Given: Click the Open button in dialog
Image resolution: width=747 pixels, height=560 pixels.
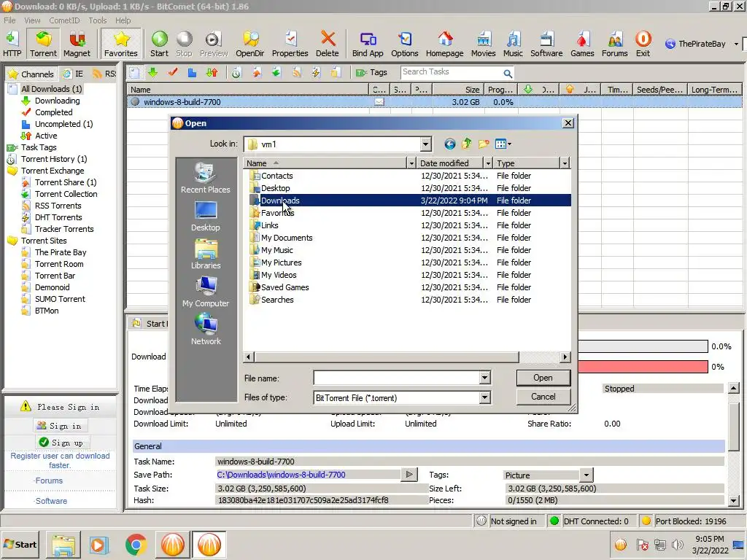Looking at the screenshot, I should coord(543,378).
